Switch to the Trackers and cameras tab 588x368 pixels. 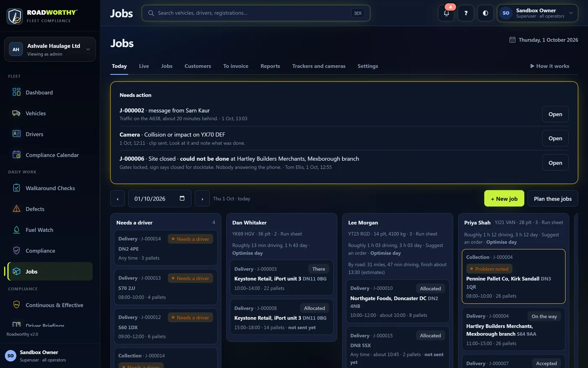pos(319,66)
